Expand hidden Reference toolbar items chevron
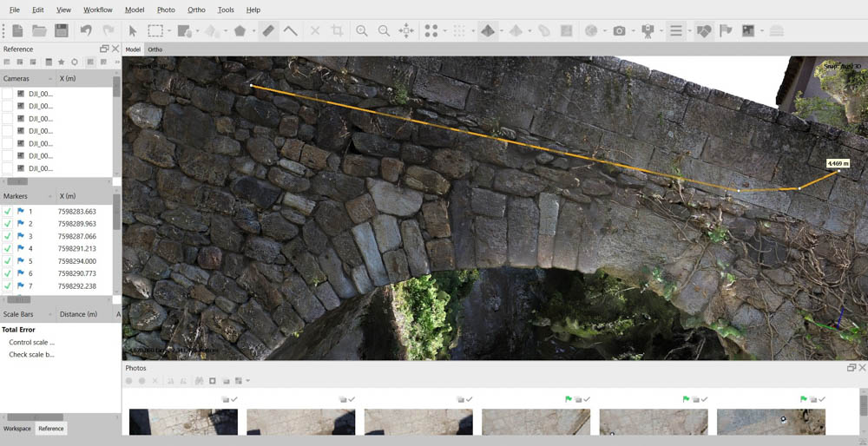Screen dimensions: 868x446 tap(117, 62)
